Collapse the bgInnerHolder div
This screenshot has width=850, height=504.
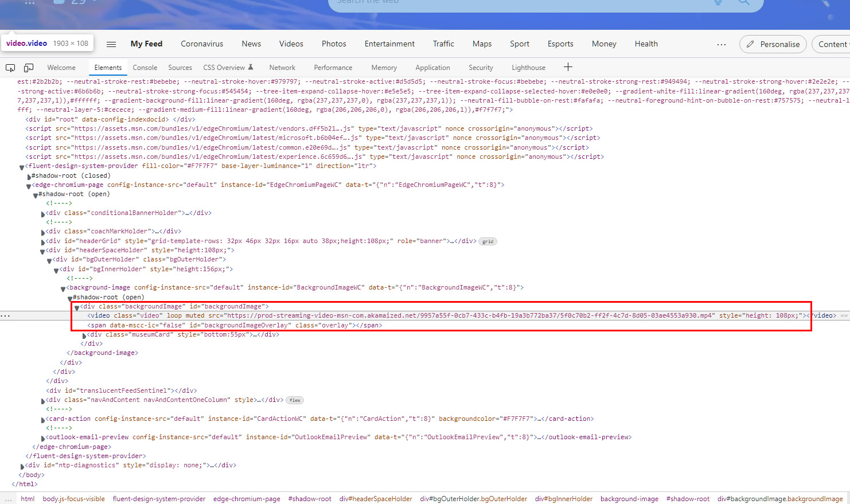(56, 270)
